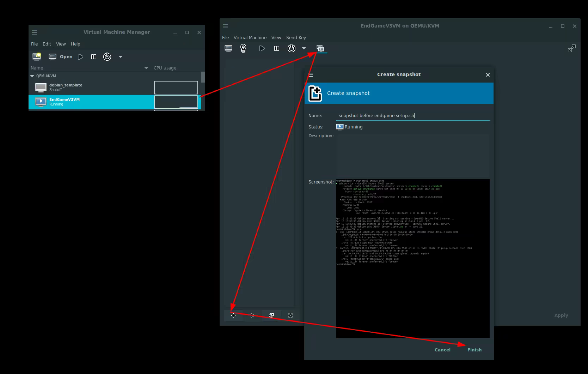Image resolution: width=588 pixels, height=374 pixels.
Task: Switch VM window to fullscreen mode
Action: point(571,48)
